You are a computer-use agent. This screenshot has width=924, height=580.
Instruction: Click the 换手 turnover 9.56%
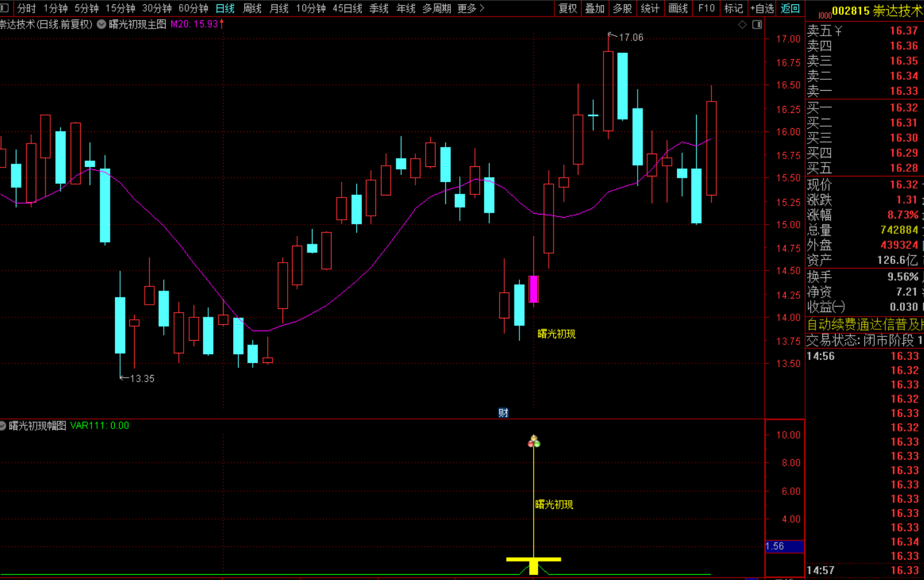(x=903, y=277)
